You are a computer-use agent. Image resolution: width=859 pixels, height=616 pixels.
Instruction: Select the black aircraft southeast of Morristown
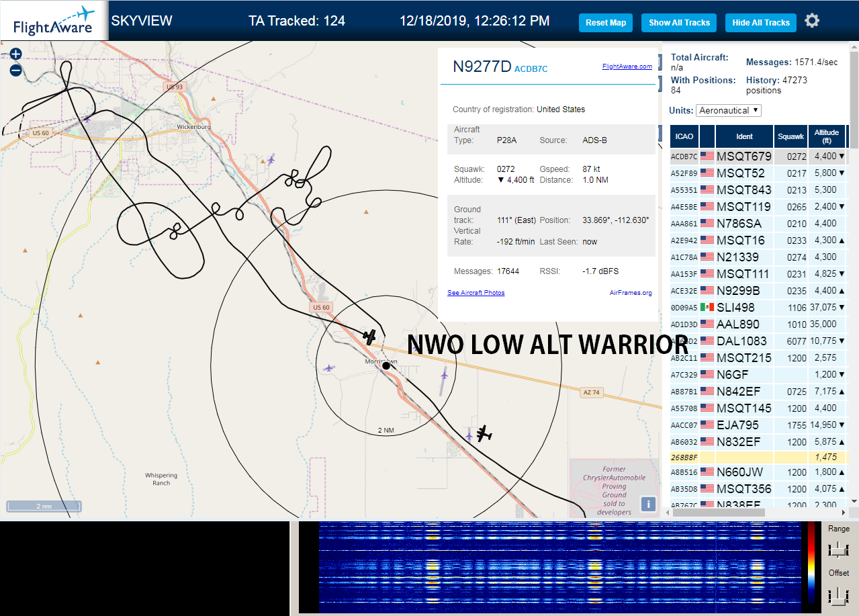point(483,433)
